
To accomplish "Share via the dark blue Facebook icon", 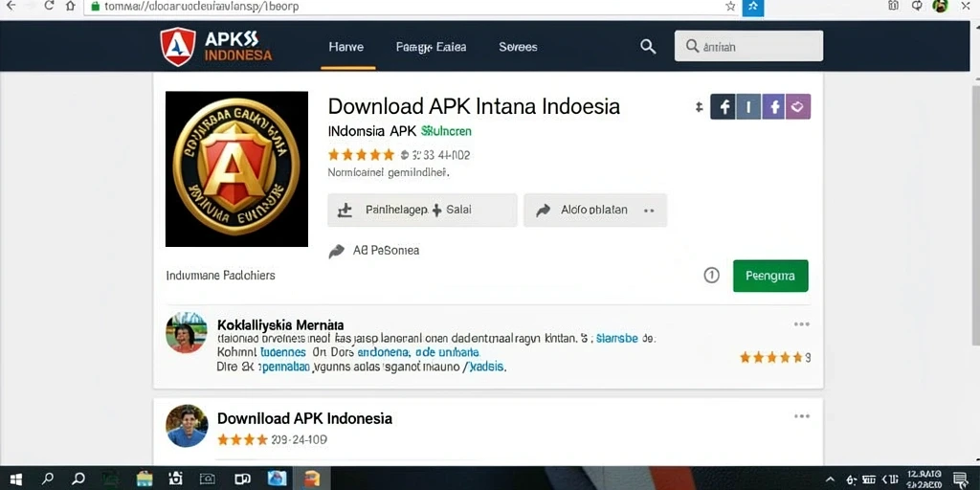I will click(x=724, y=107).
